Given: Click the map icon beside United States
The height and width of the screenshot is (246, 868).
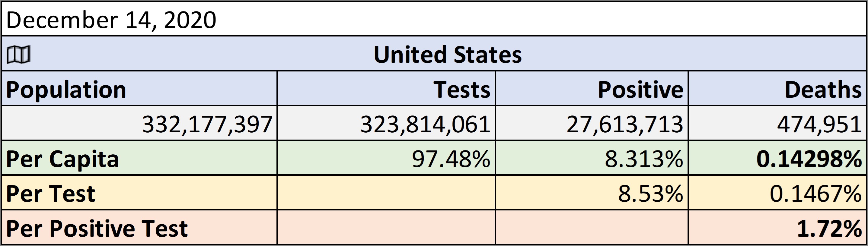Looking at the screenshot, I should tap(18, 55).
